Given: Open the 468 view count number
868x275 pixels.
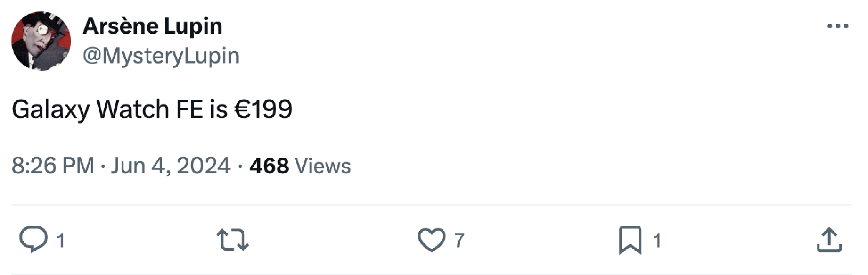Looking at the screenshot, I should (269, 166).
